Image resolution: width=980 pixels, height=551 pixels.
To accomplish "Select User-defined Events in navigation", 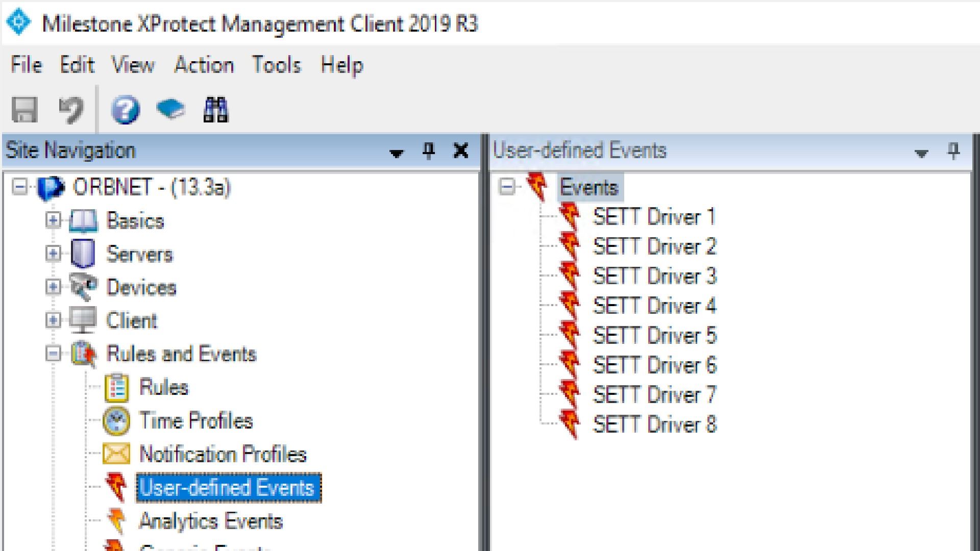I will (x=228, y=488).
